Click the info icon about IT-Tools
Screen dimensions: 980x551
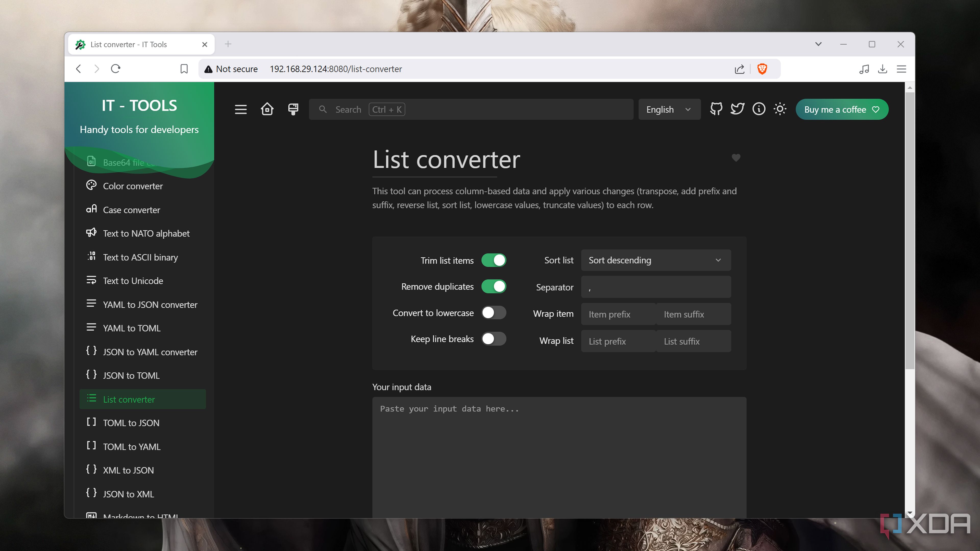coord(758,109)
